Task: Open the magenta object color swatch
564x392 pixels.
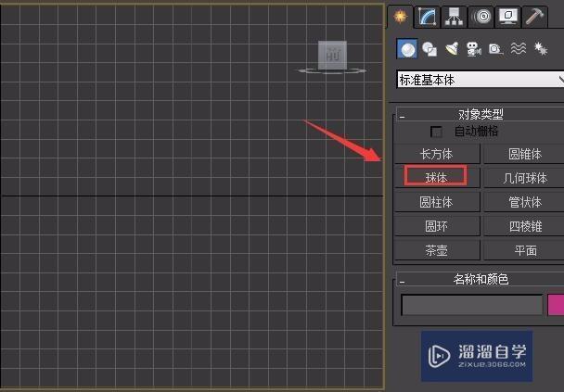Action: coord(556,305)
